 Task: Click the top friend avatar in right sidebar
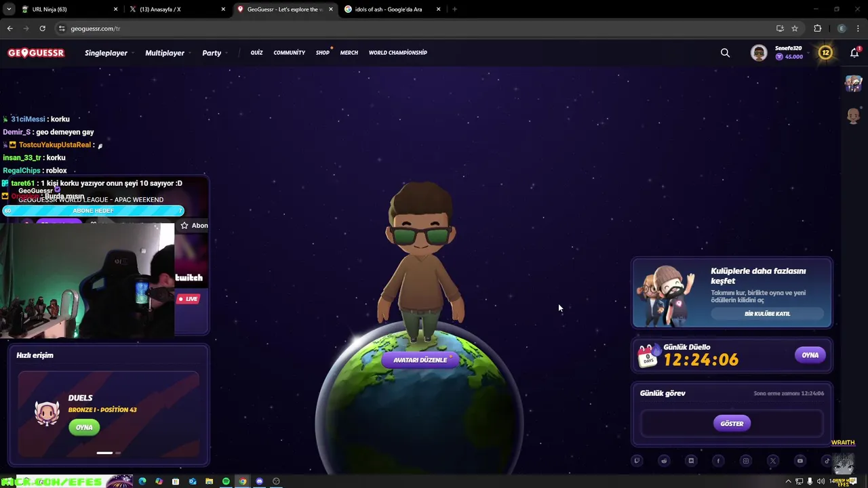tap(853, 83)
